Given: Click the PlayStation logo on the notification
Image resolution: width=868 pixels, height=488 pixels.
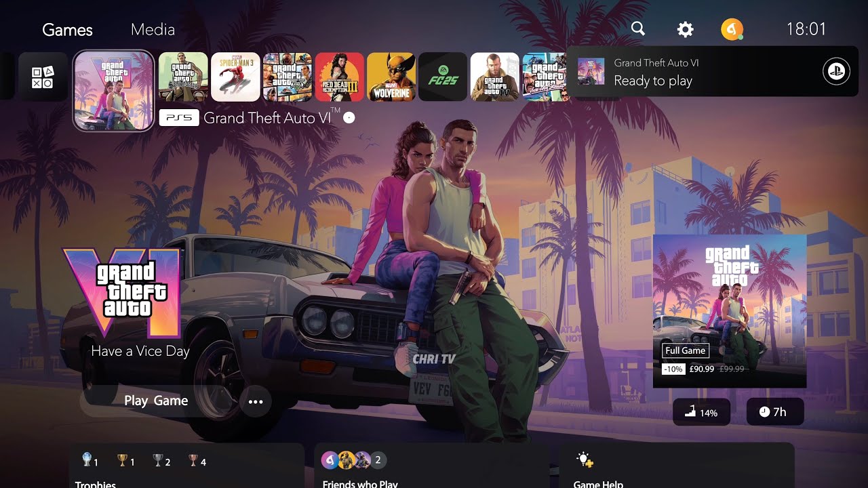Looking at the screenshot, I should 836,72.
